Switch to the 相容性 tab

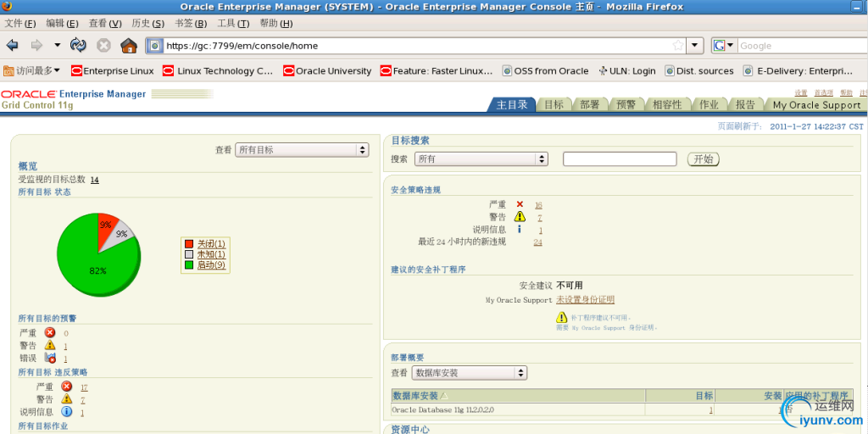[667, 104]
